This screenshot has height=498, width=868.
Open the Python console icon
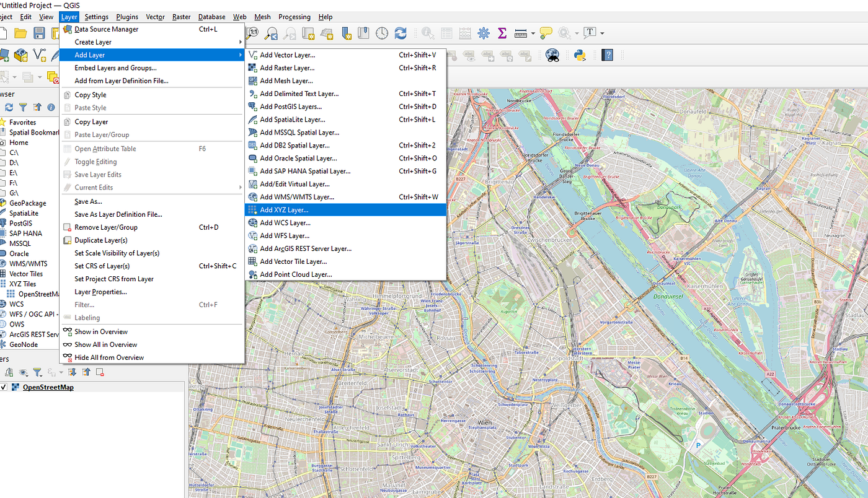pos(580,55)
